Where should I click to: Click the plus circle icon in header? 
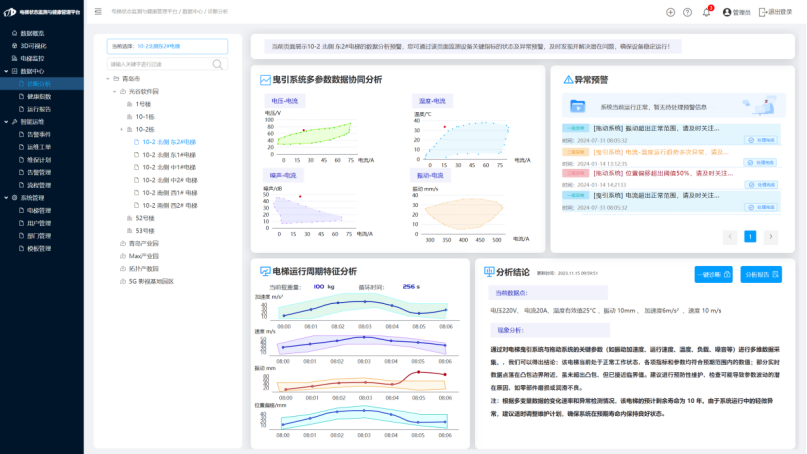point(670,12)
